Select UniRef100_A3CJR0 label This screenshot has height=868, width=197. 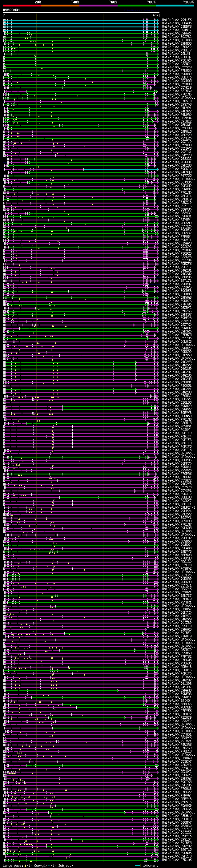point(177,60)
